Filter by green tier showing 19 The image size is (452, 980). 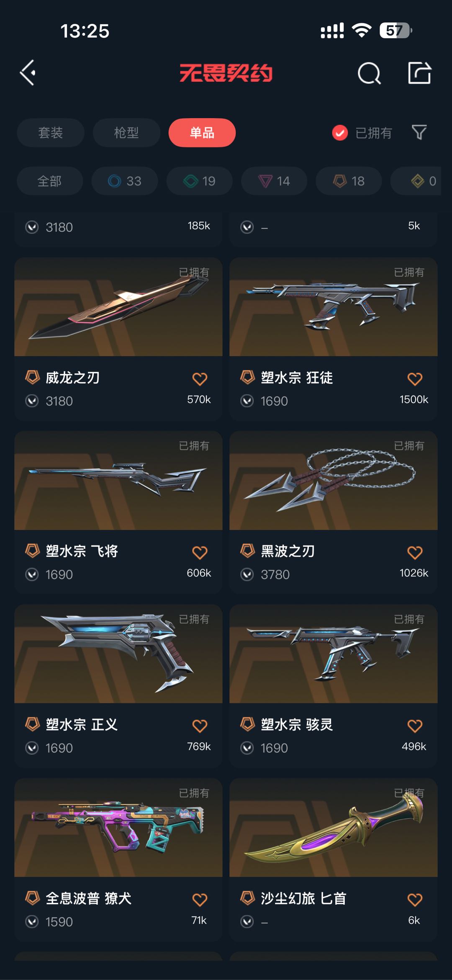(x=199, y=181)
